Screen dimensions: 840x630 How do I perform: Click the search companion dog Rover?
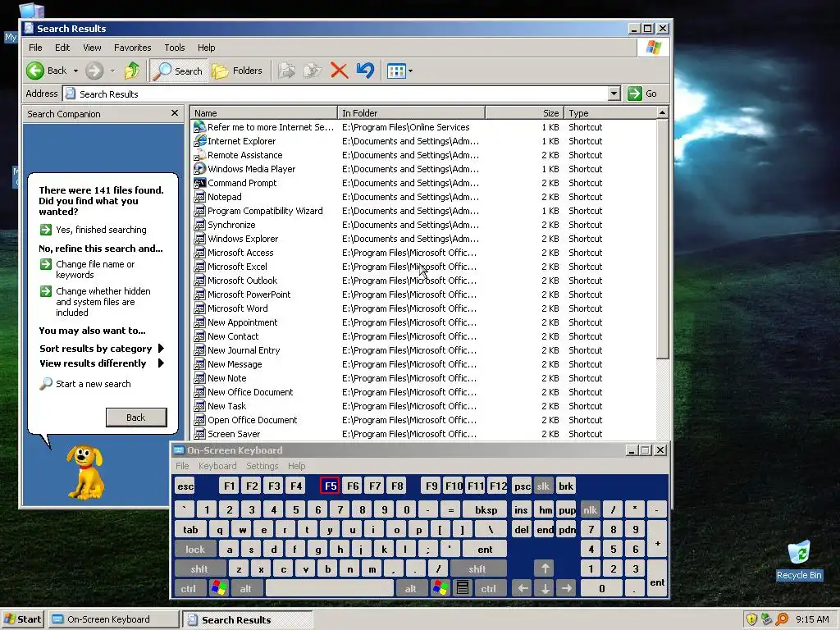pyautogui.click(x=84, y=472)
